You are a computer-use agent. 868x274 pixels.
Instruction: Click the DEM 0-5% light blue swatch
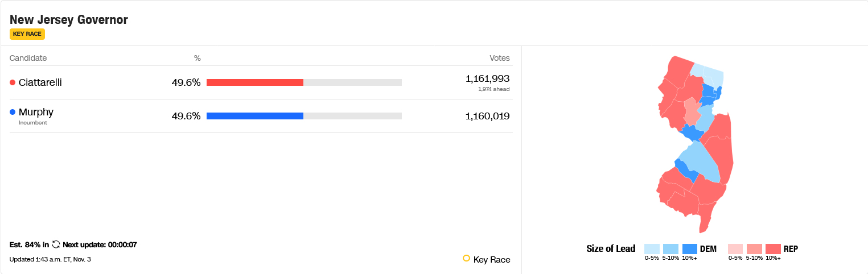652,249
